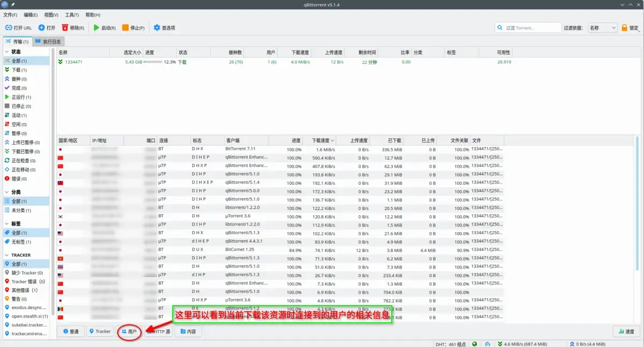The height and width of the screenshot is (347, 644).
Task: Click the orange Stop icon
Action: (125, 27)
